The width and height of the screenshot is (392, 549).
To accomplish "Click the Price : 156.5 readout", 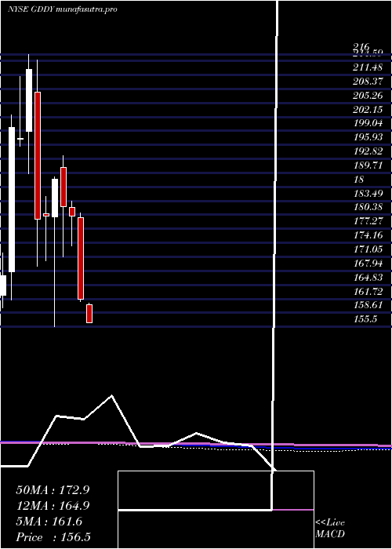I will [x=53, y=537].
